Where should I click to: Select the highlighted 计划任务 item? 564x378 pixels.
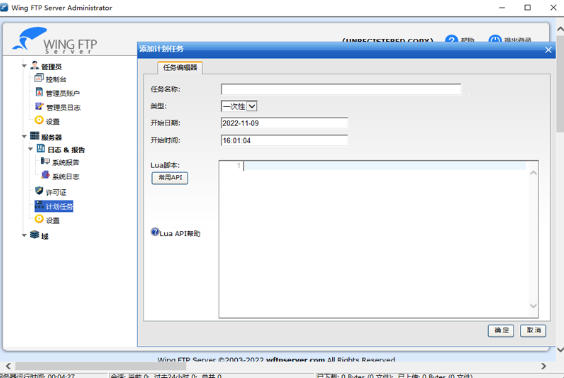54,206
